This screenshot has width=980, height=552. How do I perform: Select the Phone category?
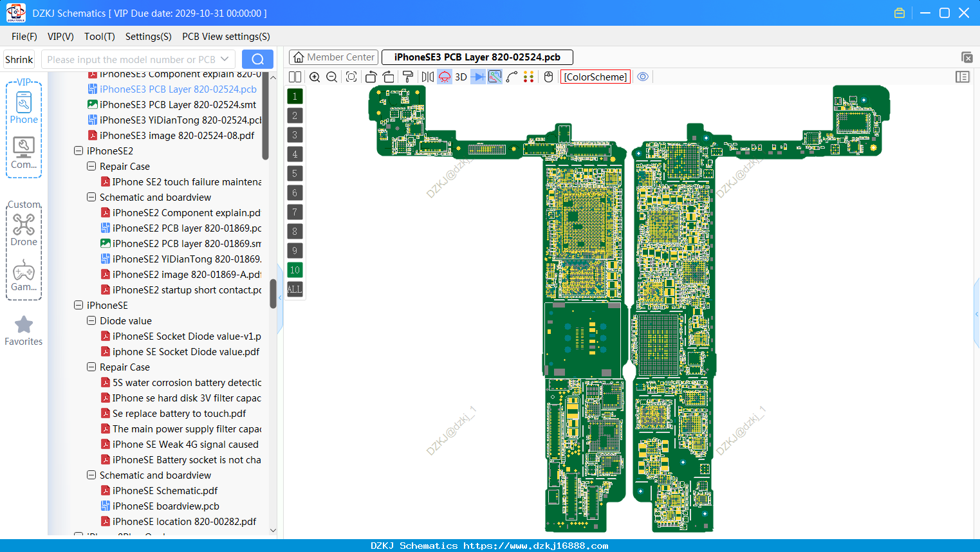click(x=24, y=107)
